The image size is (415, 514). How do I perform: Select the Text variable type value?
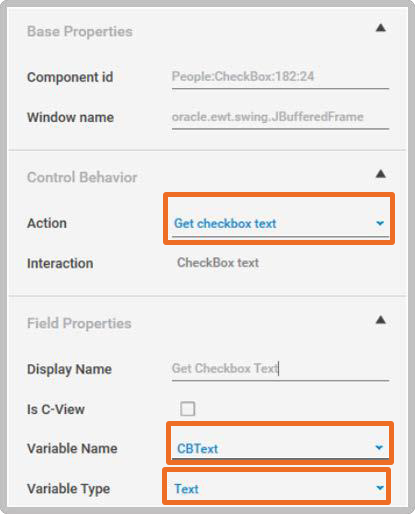(x=186, y=489)
